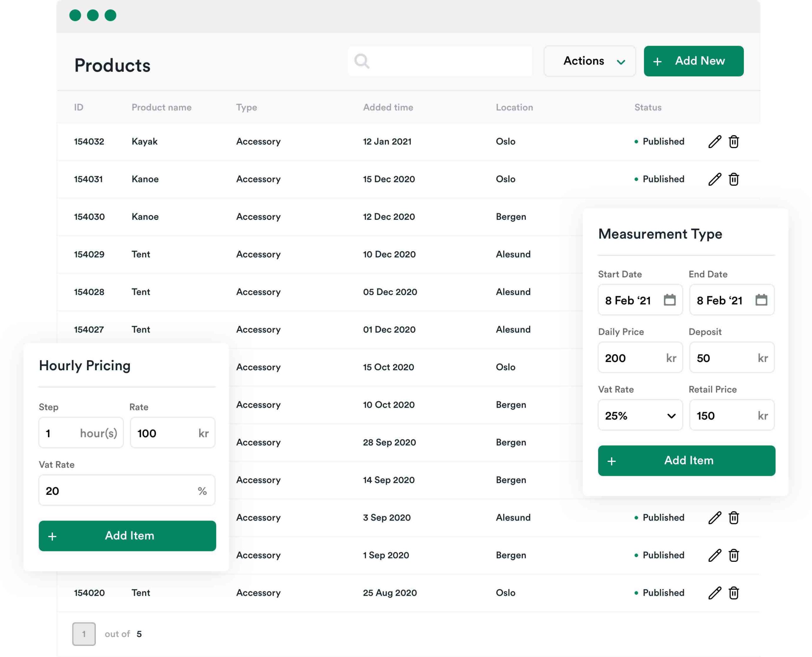Click Add Item in Measurement Type panel
Screen dimensions: 812x657
(x=686, y=461)
